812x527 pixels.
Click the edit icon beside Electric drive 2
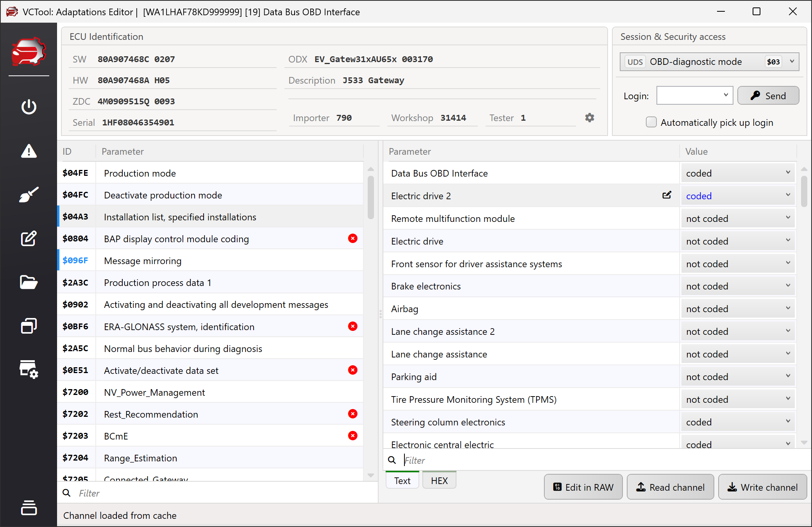(667, 195)
